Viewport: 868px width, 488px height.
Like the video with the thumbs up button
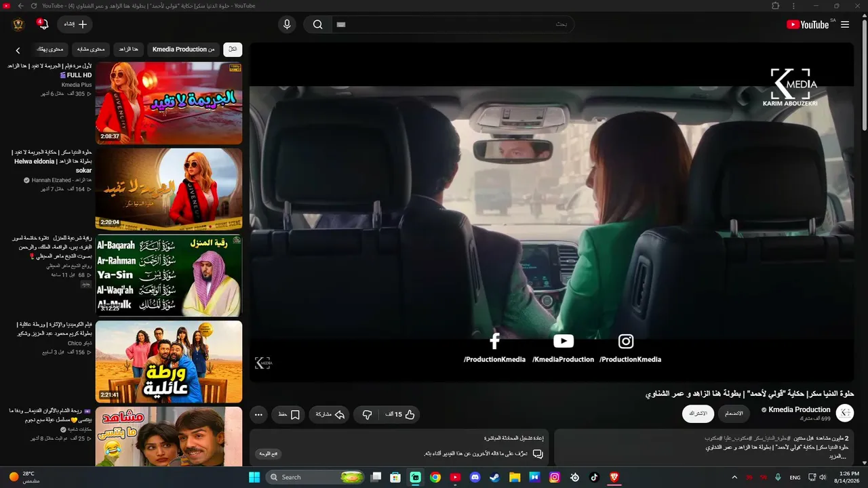click(x=401, y=414)
